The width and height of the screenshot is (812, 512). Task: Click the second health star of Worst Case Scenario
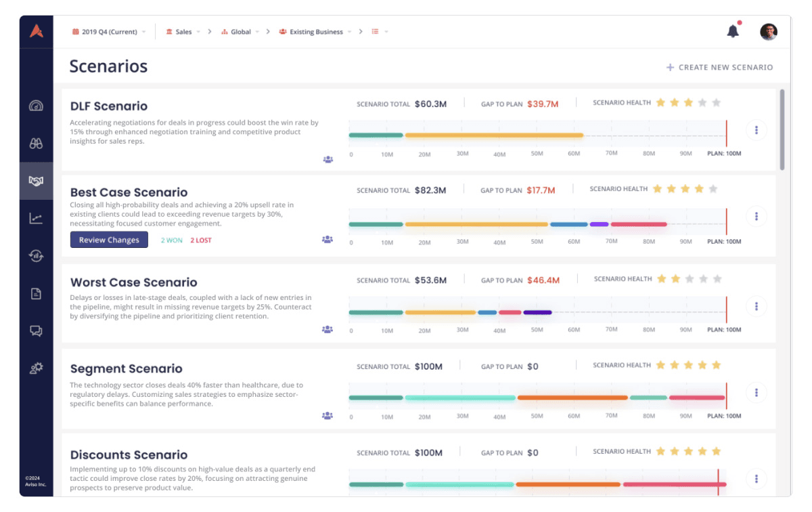675,279
